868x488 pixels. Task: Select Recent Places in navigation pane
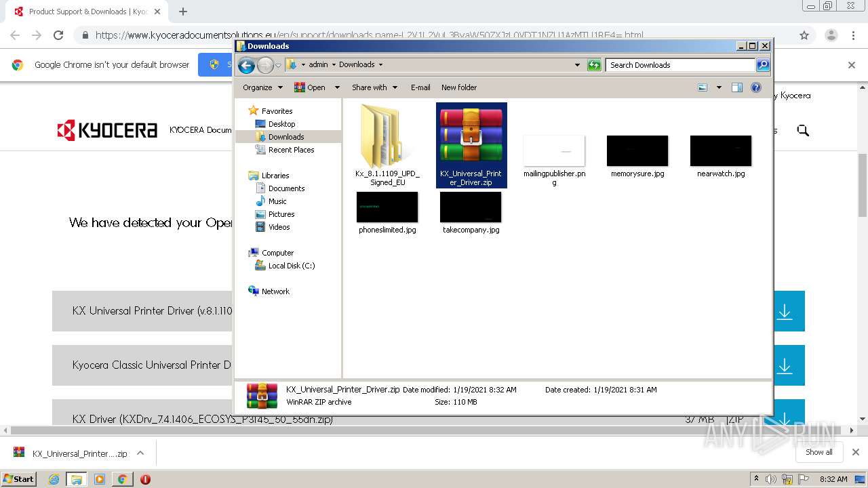click(291, 150)
